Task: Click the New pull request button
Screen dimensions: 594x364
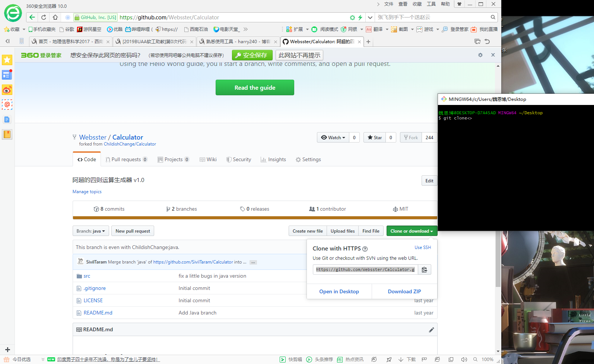Action: tap(133, 231)
